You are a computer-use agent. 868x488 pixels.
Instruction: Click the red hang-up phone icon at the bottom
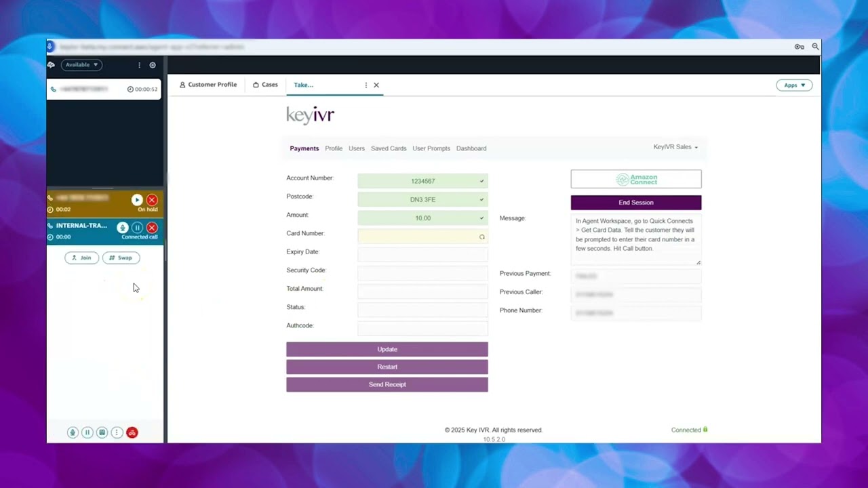(132, 432)
